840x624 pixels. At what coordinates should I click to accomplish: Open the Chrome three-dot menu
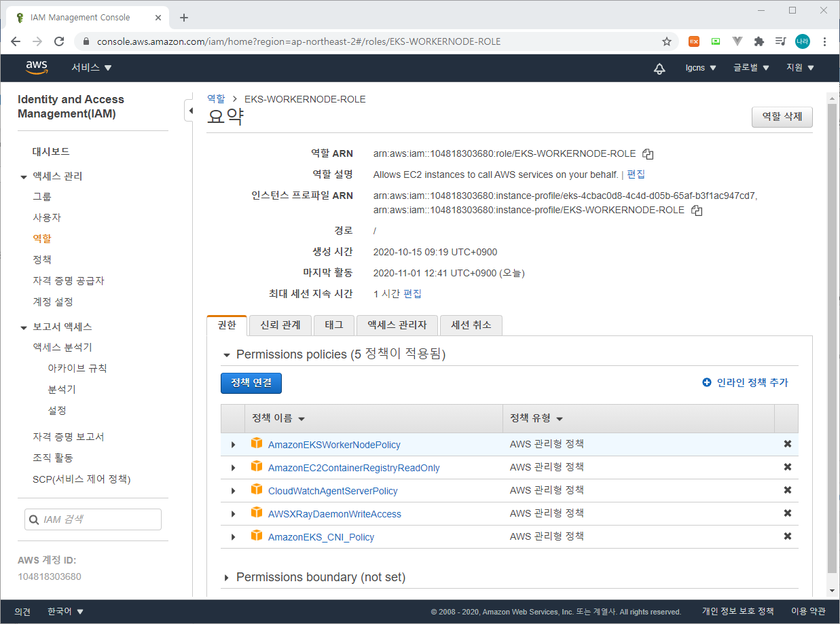(824, 41)
